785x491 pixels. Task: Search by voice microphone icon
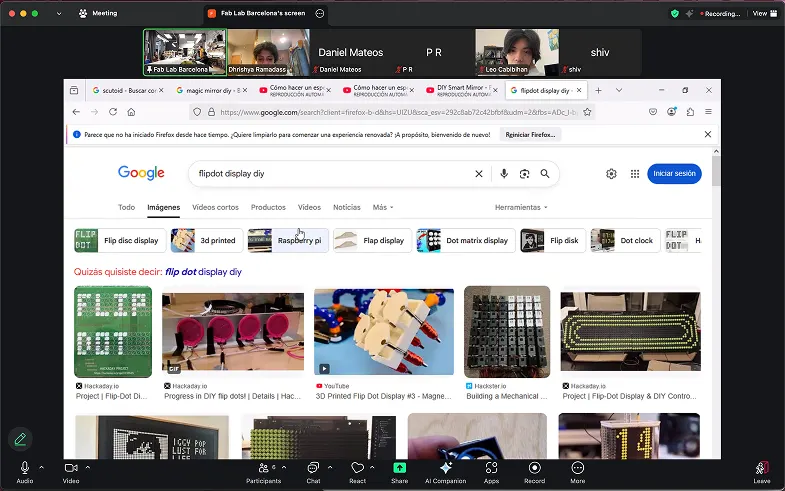(504, 174)
